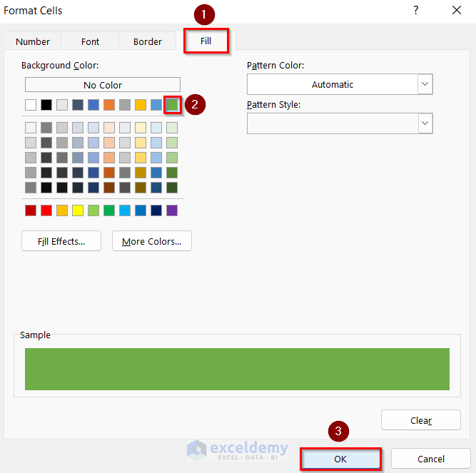The height and width of the screenshot is (473, 476).
Task: Pick the darkest green shade swatch
Action: point(172,188)
